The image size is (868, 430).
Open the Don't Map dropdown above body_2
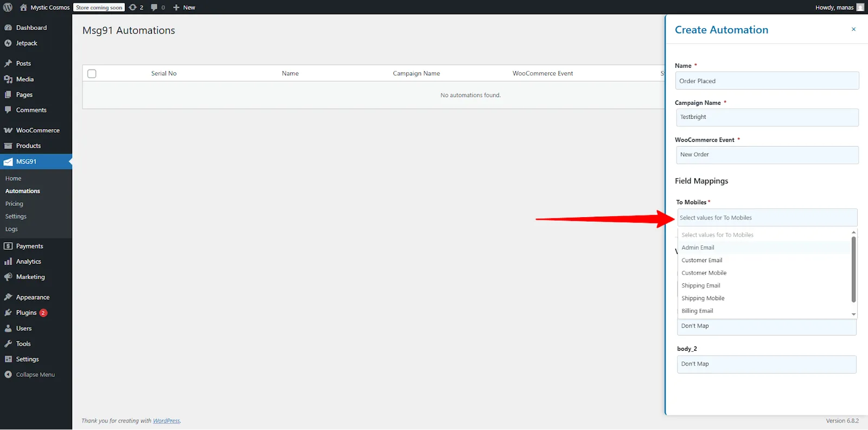767,326
